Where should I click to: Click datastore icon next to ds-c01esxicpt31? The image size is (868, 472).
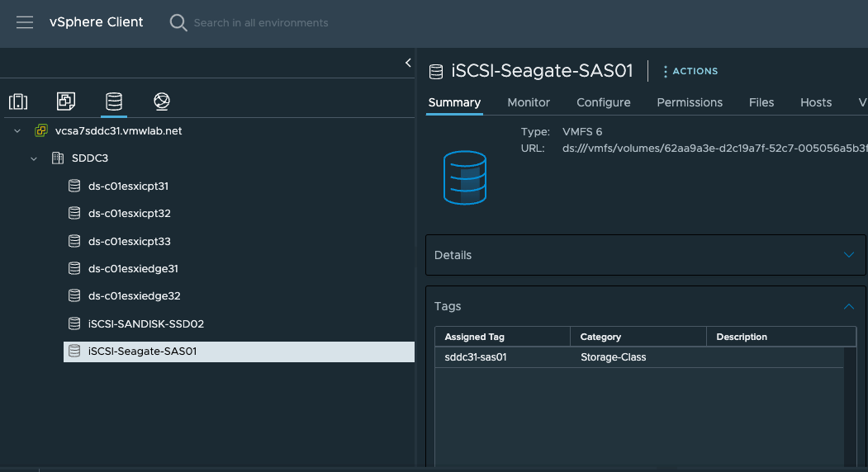click(74, 186)
